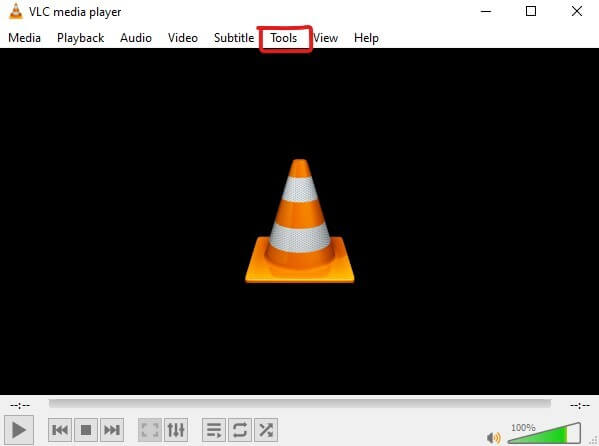Toggle fullscreen video mode
This screenshot has height=446, width=599.
point(150,430)
